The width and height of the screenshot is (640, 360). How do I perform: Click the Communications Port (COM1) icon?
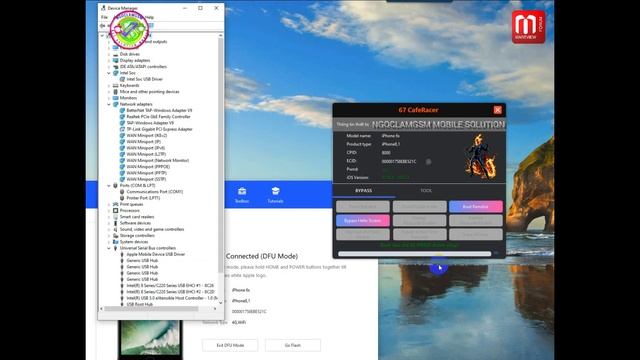122,192
